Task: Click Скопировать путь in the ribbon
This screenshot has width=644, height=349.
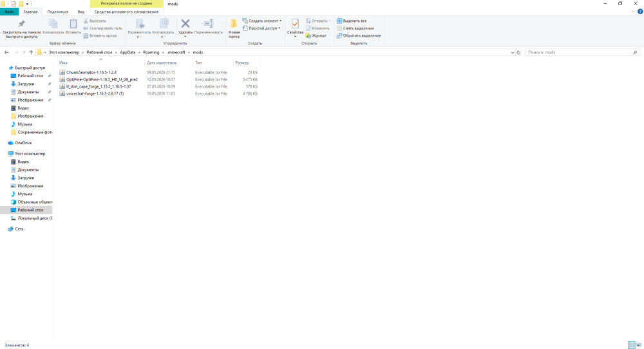Action: click(102, 28)
